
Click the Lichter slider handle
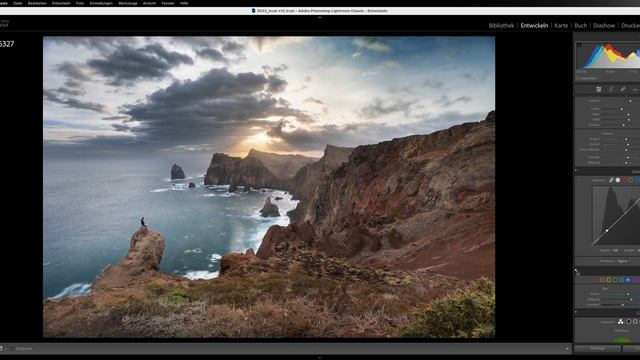(622, 109)
